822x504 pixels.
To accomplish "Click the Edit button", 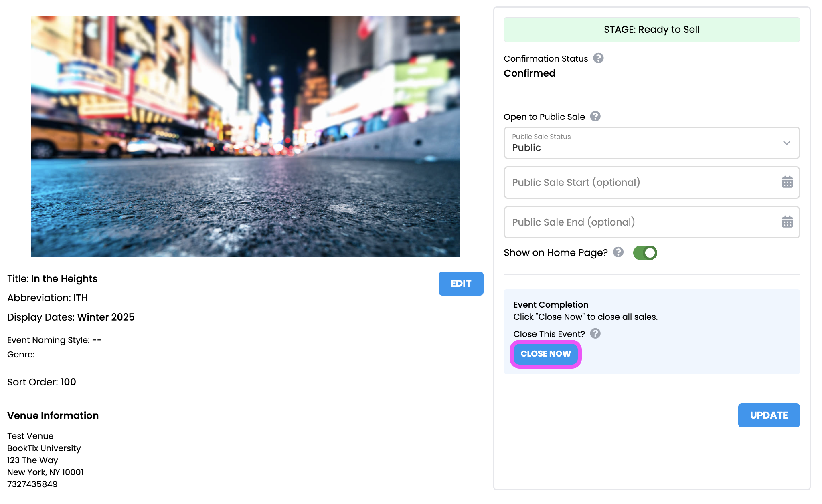I will point(461,284).
